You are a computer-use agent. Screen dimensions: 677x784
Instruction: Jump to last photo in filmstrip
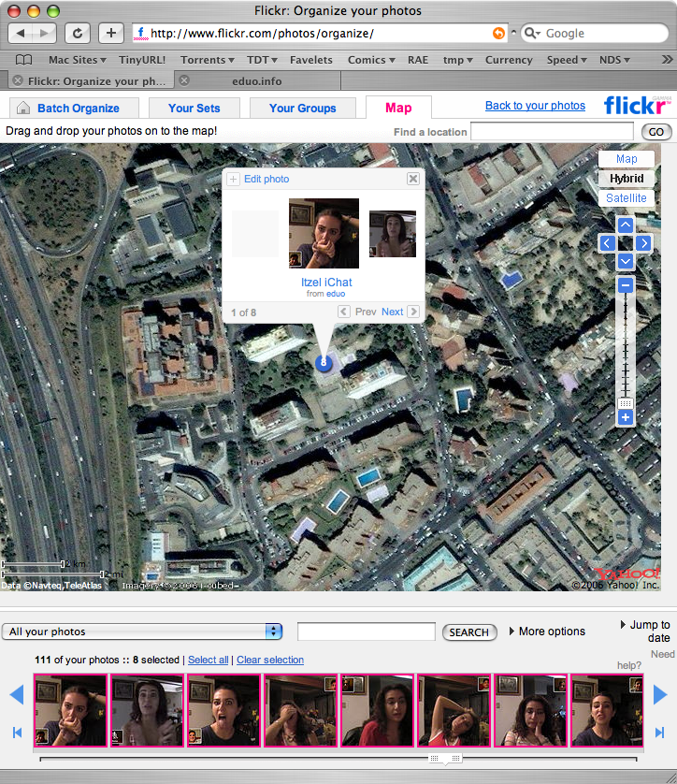[659, 733]
